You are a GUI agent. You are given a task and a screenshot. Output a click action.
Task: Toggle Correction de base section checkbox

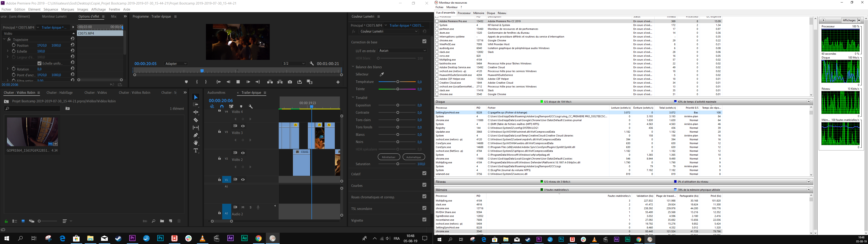(x=424, y=41)
